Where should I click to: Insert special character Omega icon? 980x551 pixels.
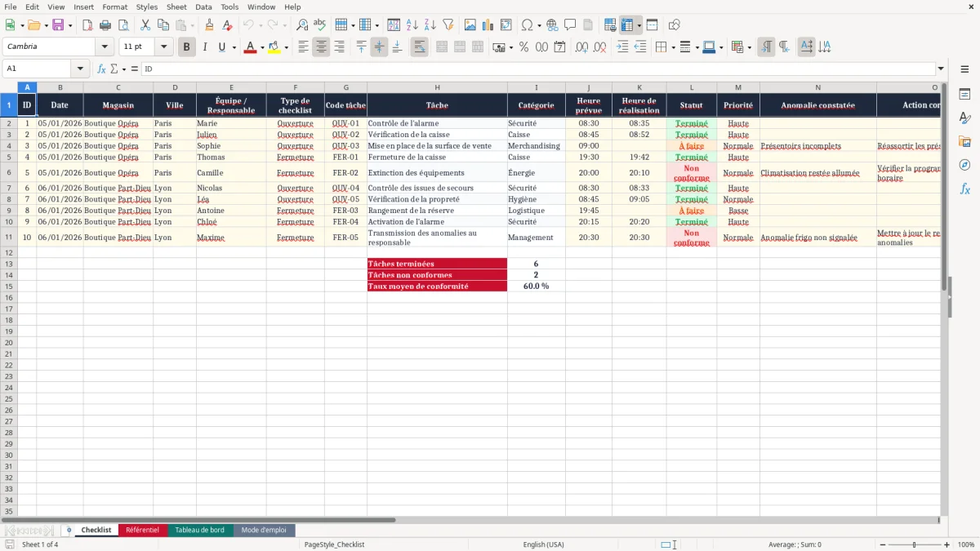pyautogui.click(x=527, y=25)
